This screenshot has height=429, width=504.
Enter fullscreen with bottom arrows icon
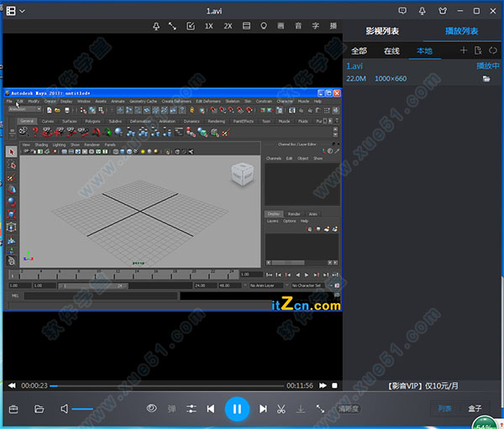pyautogui.click(x=320, y=409)
